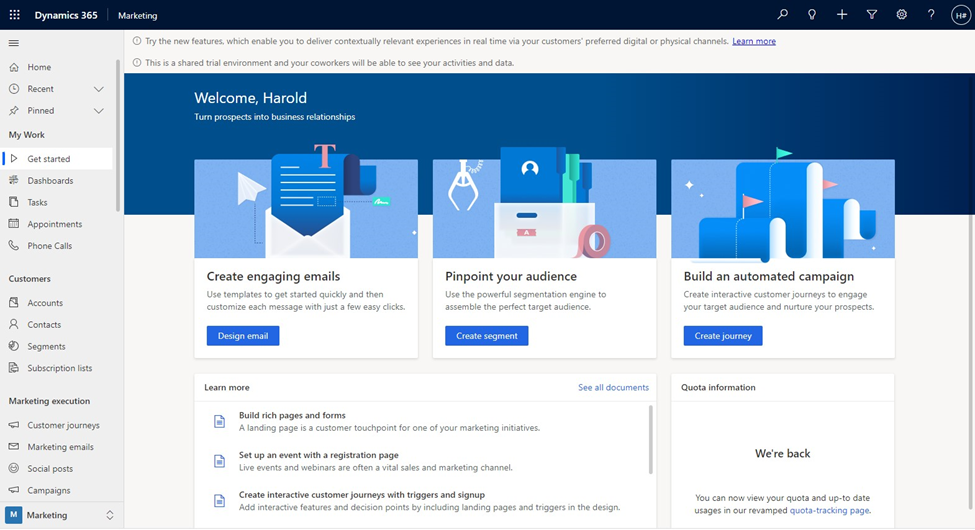Open the lightbulb assistant icon
The width and height of the screenshot is (975, 530).
click(812, 15)
